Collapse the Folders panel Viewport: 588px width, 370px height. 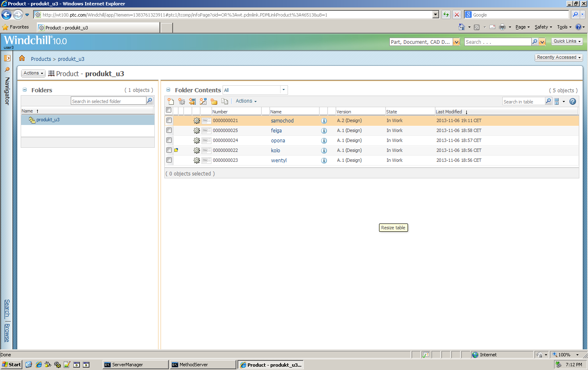click(24, 90)
